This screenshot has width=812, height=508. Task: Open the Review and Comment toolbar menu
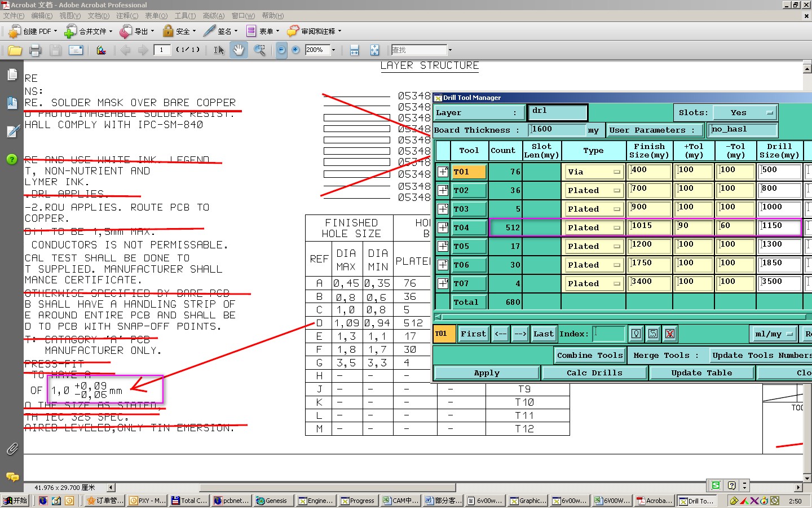314,31
